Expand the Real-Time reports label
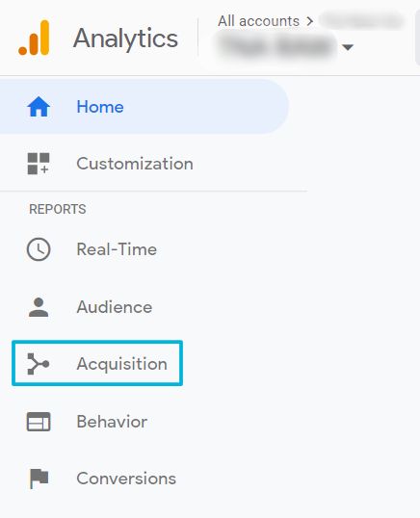 117,249
